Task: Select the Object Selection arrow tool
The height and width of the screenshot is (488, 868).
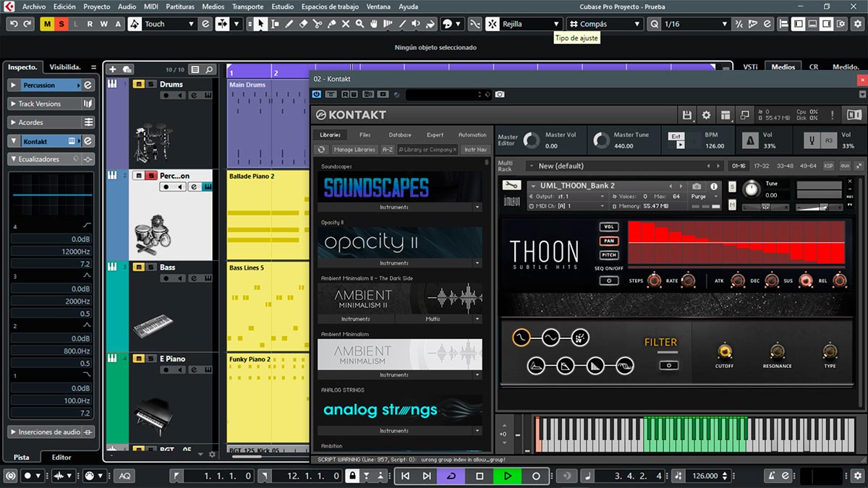Action: coord(260,24)
